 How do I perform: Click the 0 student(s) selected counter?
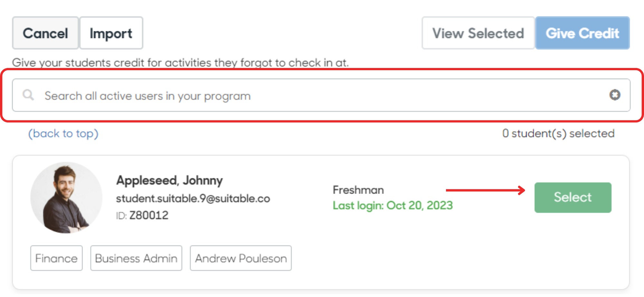tap(558, 133)
